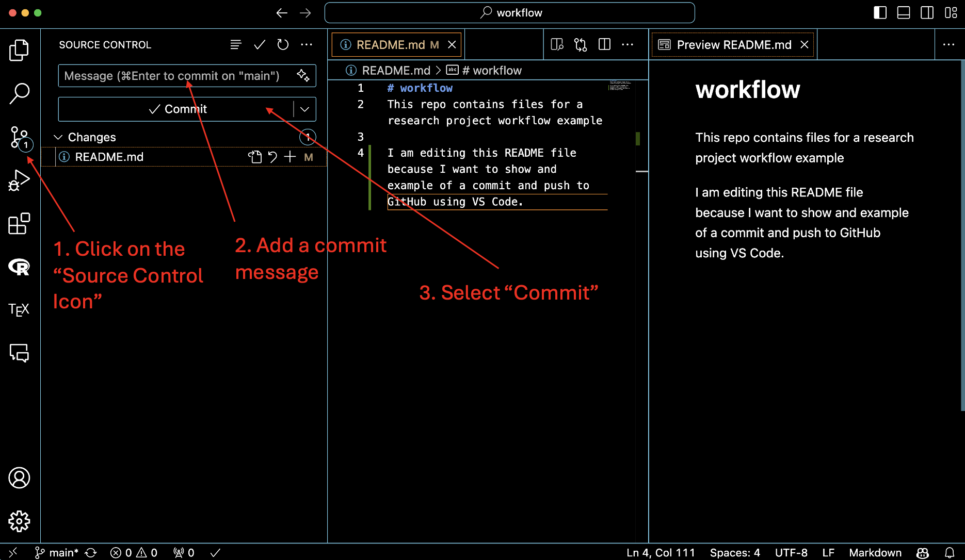The image size is (965, 560).
Task: Go back in navigation history
Action: coord(282,13)
